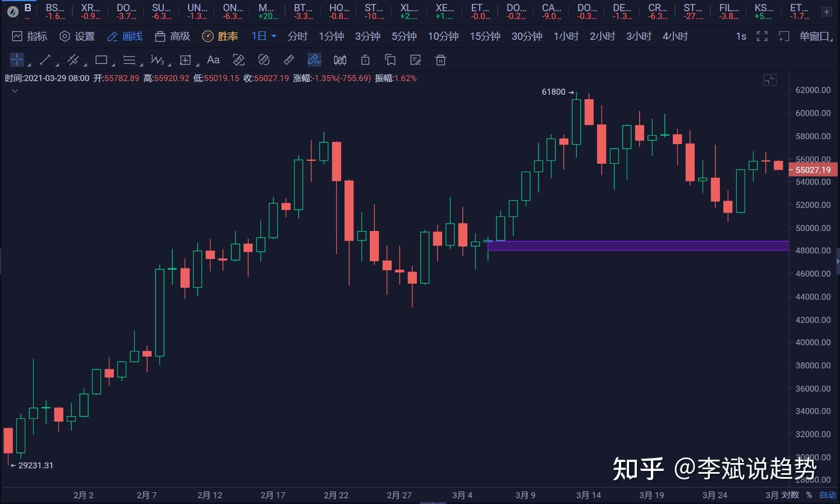840x504 pixels.
Task: Click the trash icon to delete drawings
Action: [x=441, y=60]
